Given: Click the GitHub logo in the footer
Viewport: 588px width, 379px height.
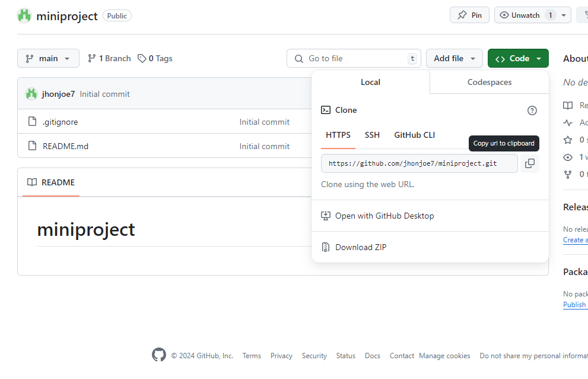Looking at the screenshot, I should point(159,355).
